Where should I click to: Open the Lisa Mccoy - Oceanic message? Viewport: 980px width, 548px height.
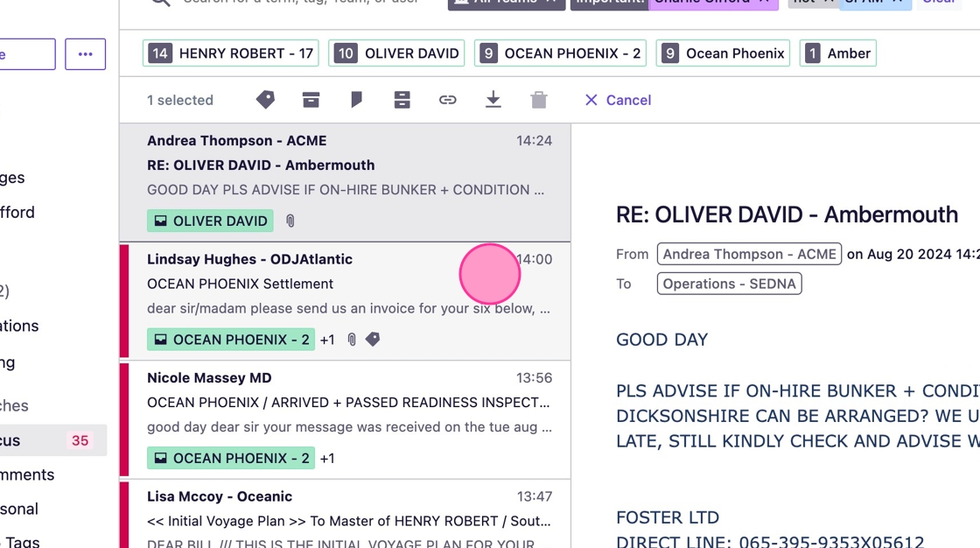click(x=345, y=515)
